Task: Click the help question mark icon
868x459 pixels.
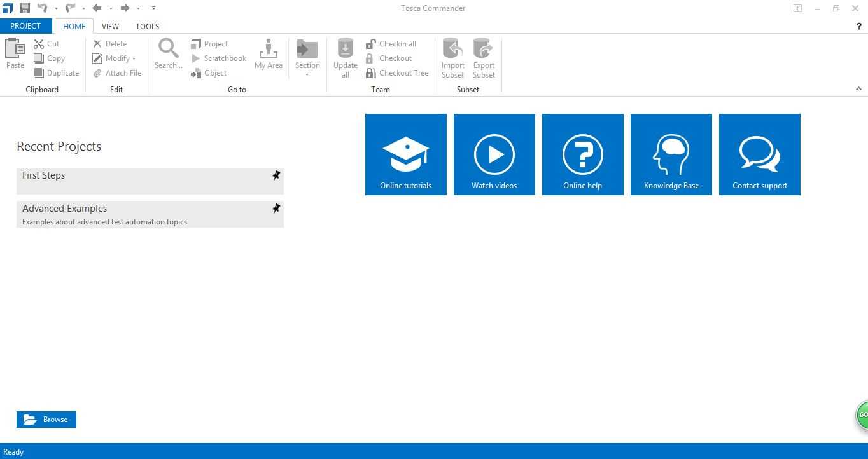Action: [859, 27]
